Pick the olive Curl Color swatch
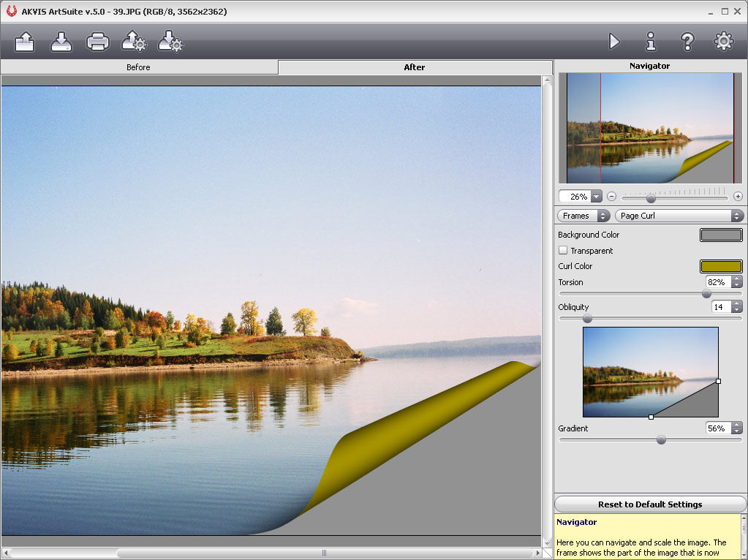This screenshot has height=560, width=748. point(721,267)
